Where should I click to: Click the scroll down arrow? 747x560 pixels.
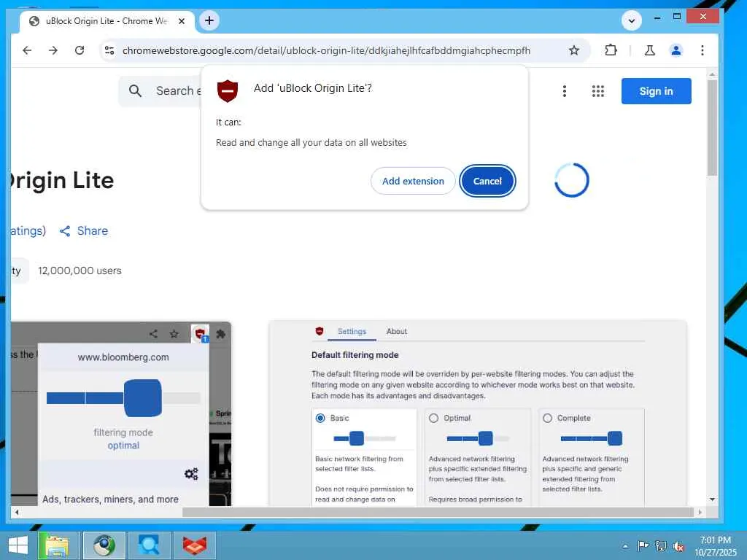coord(712,499)
